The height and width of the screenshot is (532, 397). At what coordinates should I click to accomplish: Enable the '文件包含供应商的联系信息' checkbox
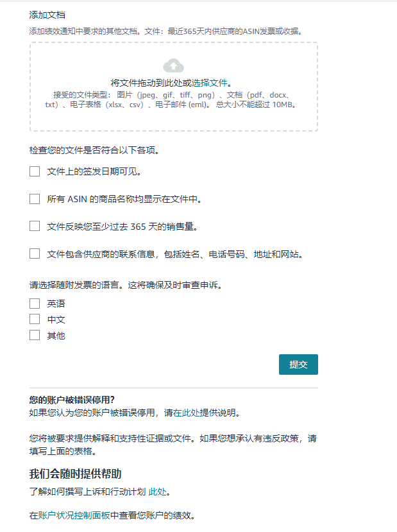[x=35, y=253]
